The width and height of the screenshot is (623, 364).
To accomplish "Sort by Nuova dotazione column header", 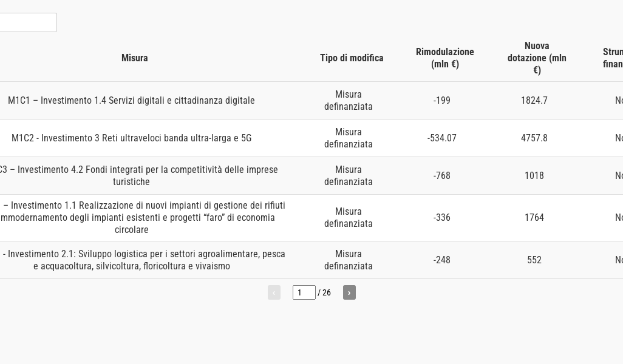I will 537,58.
